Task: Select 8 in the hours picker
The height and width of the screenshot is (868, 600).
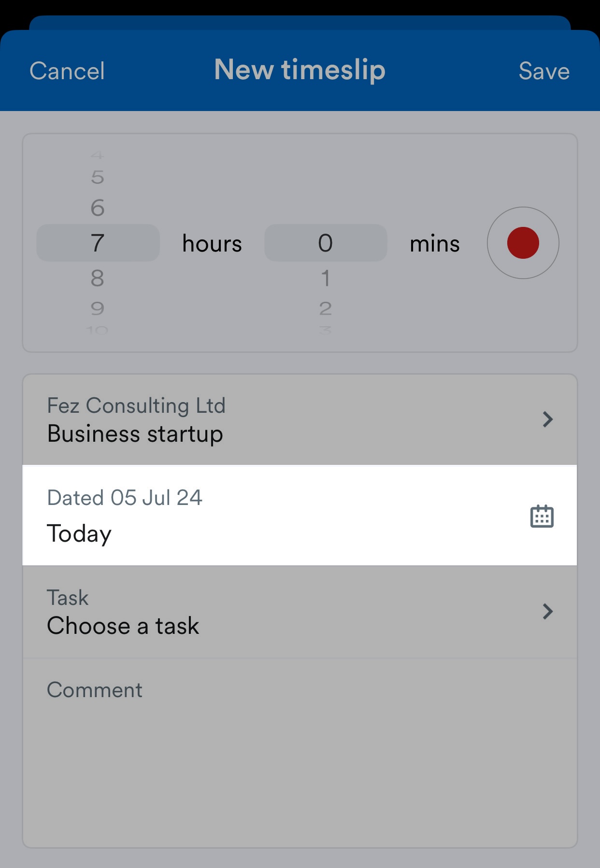Action: [x=98, y=278]
